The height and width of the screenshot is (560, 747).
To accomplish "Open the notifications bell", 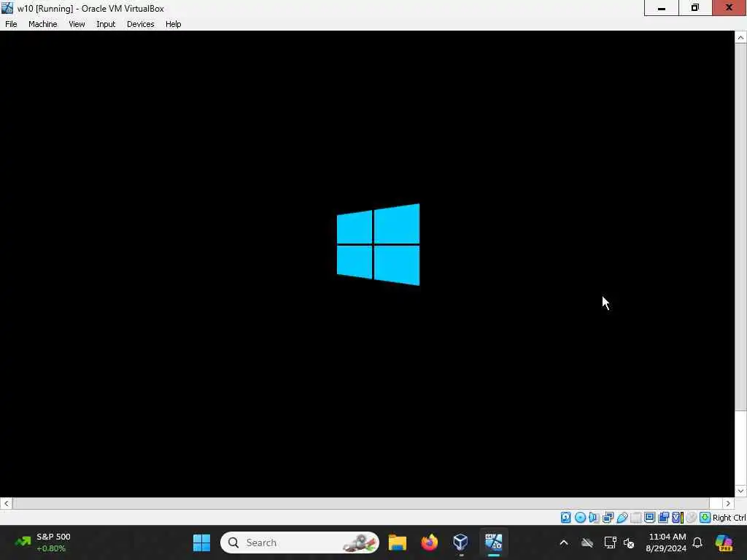I will pyautogui.click(x=697, y=542).
